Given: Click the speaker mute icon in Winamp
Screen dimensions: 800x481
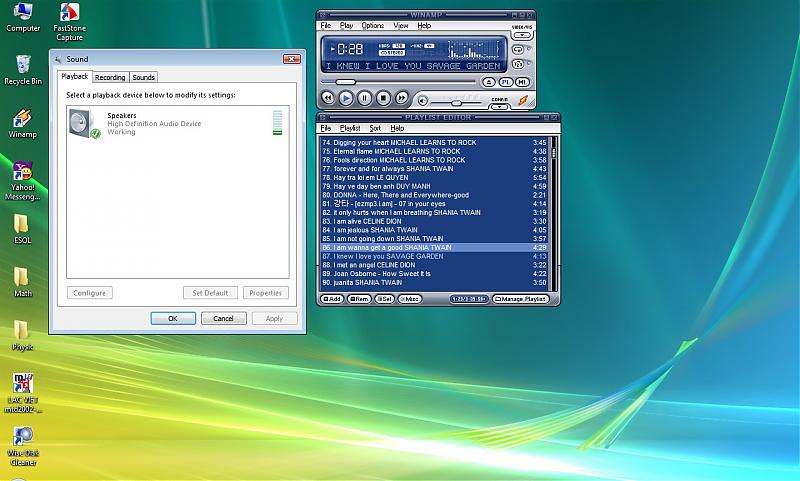Looking at the screenshot, I should point(423,101).
